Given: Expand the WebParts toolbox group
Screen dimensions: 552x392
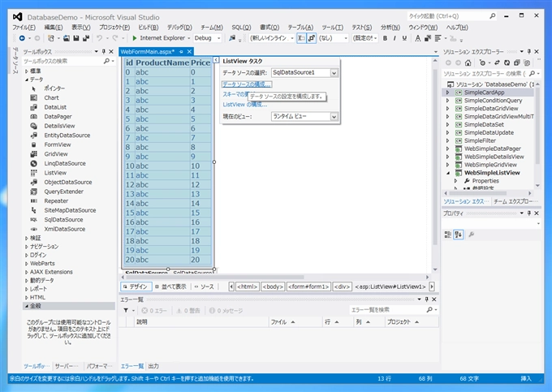Looking at the screenshot, I should pos(27,264).
